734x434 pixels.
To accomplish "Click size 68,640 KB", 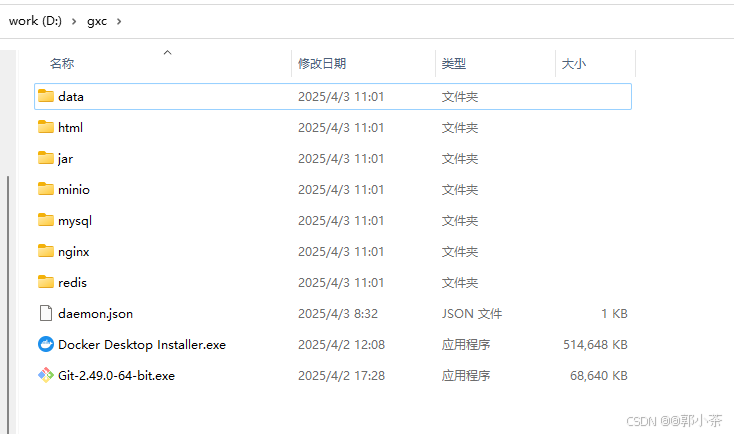I will pyautogui.click(x=599, y=375).
